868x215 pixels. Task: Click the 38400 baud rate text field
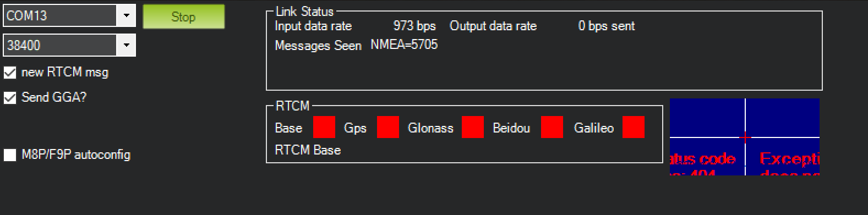pos(60,45)
